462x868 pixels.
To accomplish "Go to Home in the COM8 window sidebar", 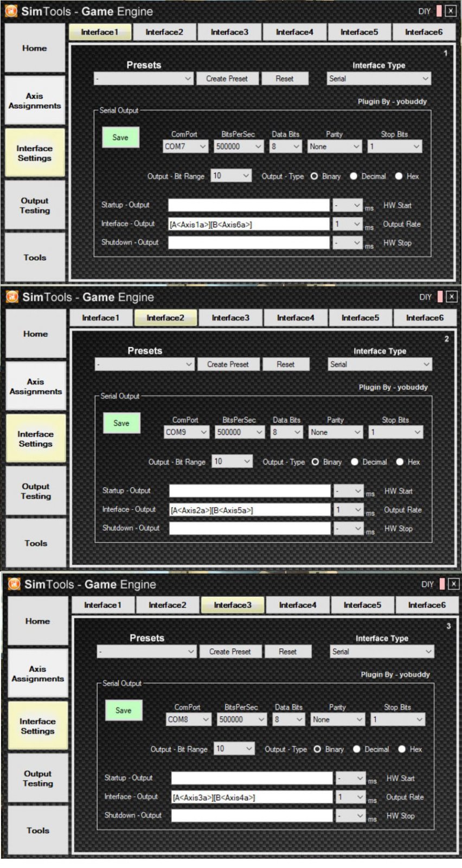I will (38, 621).
